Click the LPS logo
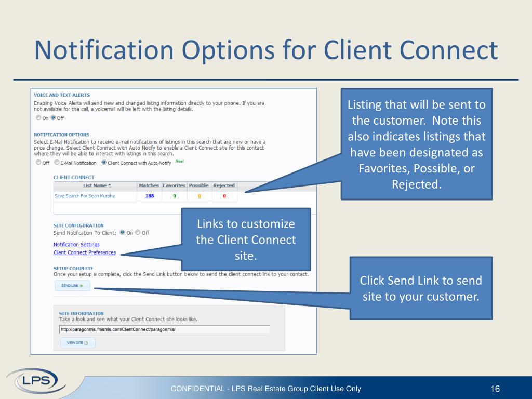The image size is (532, 399). point(36,381)
